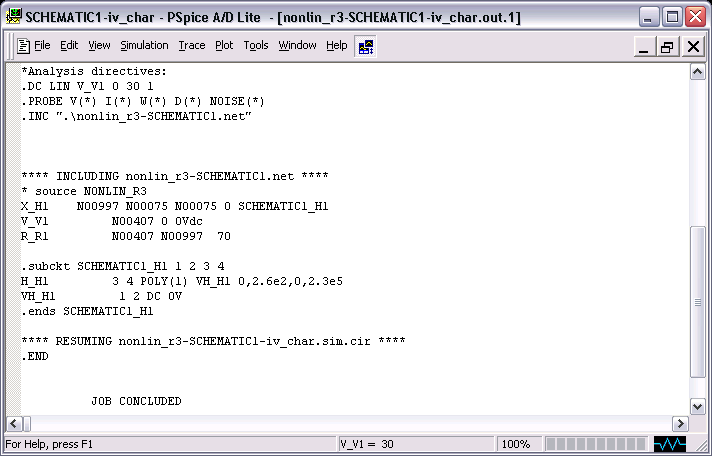Open the Tools menu
This screenshot has height=456, width=712.
(256, 46)
